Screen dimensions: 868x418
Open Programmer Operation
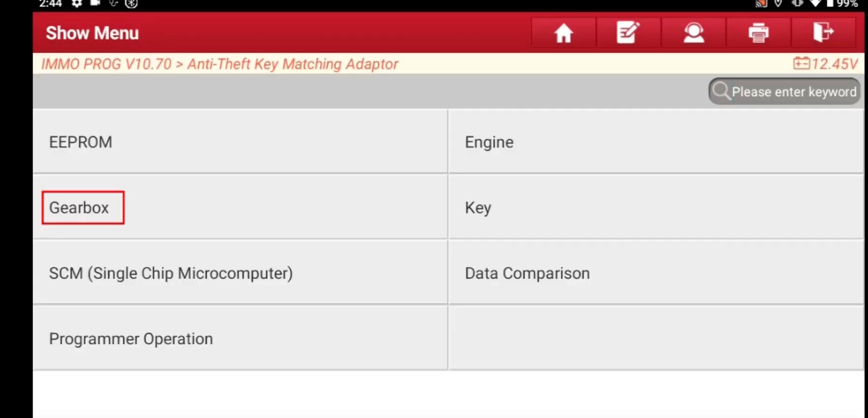pos(240,338)
